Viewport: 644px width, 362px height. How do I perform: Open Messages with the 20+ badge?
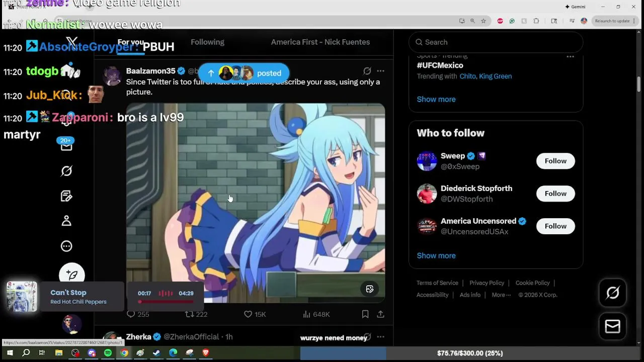click(66, 145)
